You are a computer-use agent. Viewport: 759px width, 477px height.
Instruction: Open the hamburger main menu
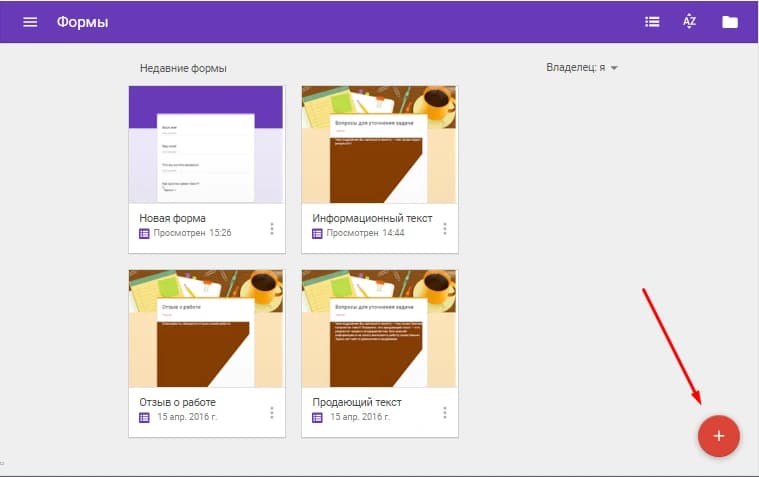(30, 22)
